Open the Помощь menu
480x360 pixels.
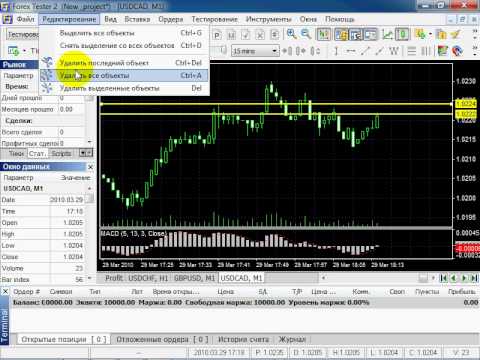[x=340, y=19]
